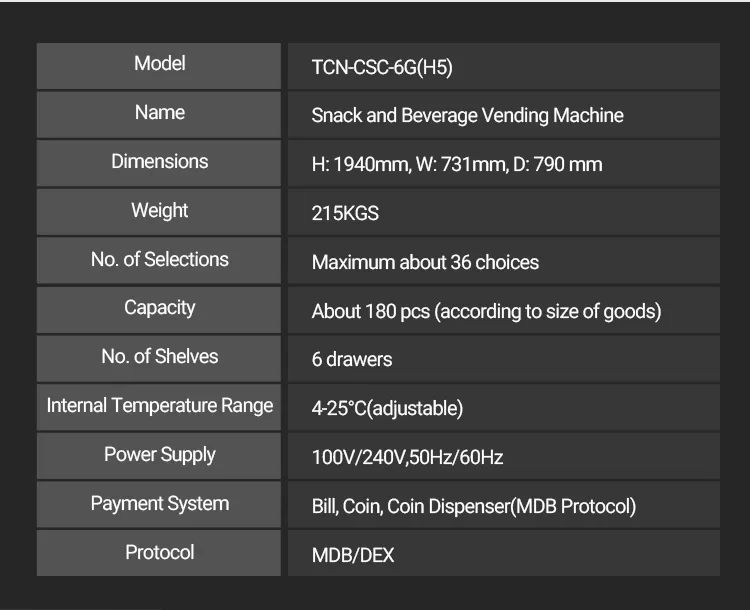Click the Power Supply label cell
750x610 pixels.
160,455
